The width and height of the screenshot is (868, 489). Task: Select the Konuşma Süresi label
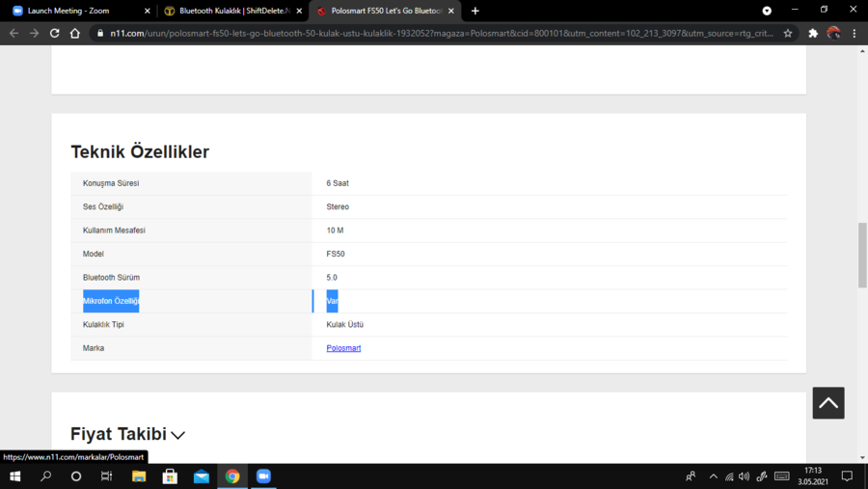(x=111, y=183)
